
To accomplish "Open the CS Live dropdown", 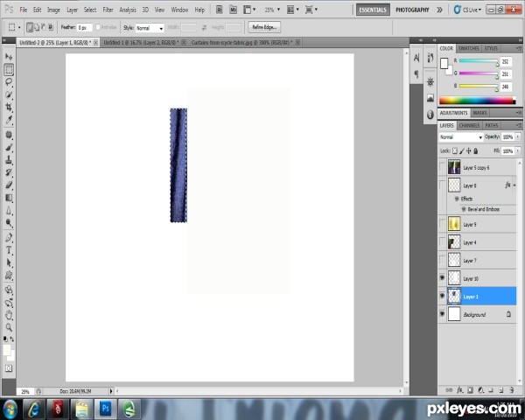I will coord(468,10).
